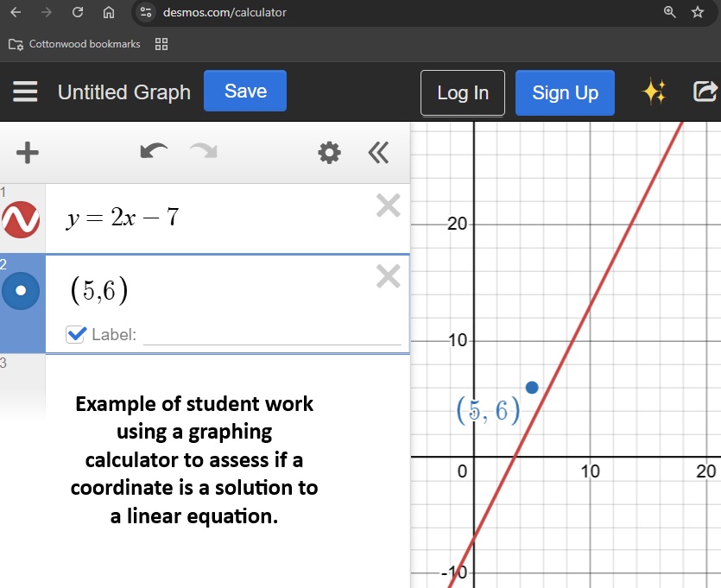Click the Add Item plus icon
The height and width of the screenshot is (588, 721).
[x=28, y=153]
